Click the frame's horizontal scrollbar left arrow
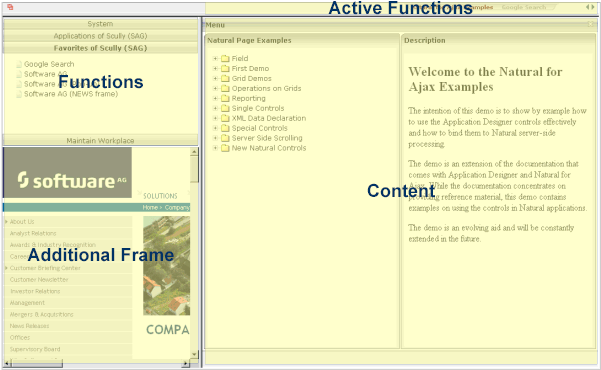 click(x=7, y=363)
